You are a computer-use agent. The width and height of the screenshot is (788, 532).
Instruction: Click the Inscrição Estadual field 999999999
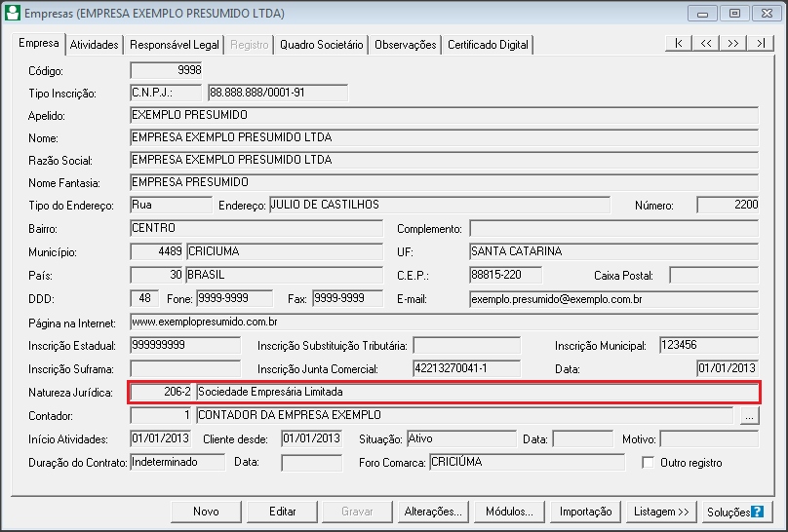coord(185,345)
